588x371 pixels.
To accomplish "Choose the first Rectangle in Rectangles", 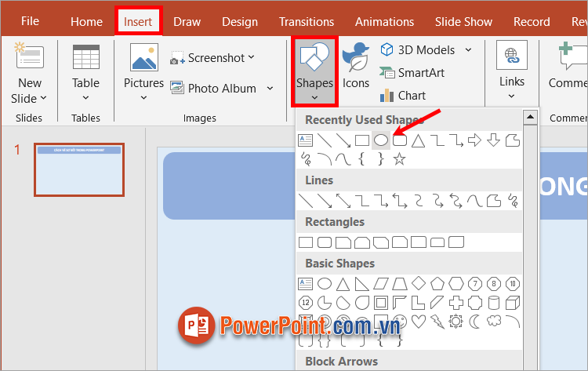I will click(306, 242).
